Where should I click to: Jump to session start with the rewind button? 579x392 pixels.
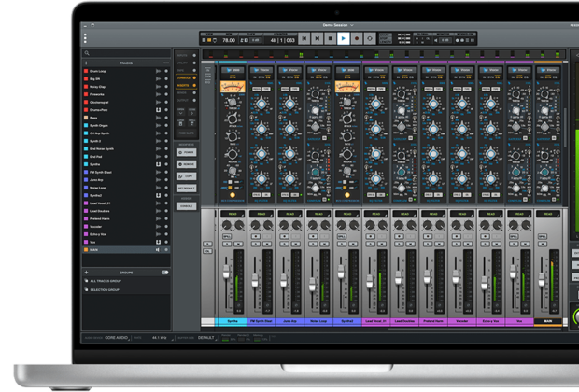pos(304,38)
